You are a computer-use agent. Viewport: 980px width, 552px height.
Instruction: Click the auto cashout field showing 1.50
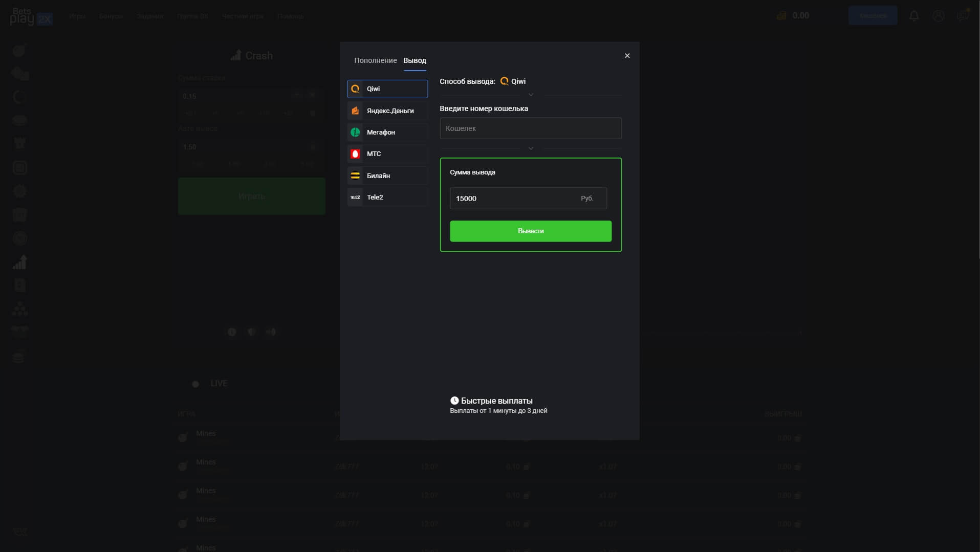[x=251, y=147]
